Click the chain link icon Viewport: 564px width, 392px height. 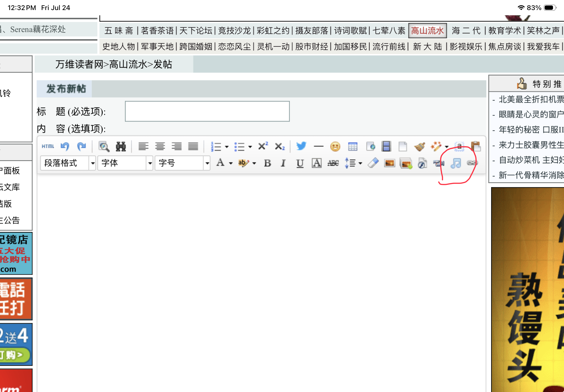pos(472,163)
